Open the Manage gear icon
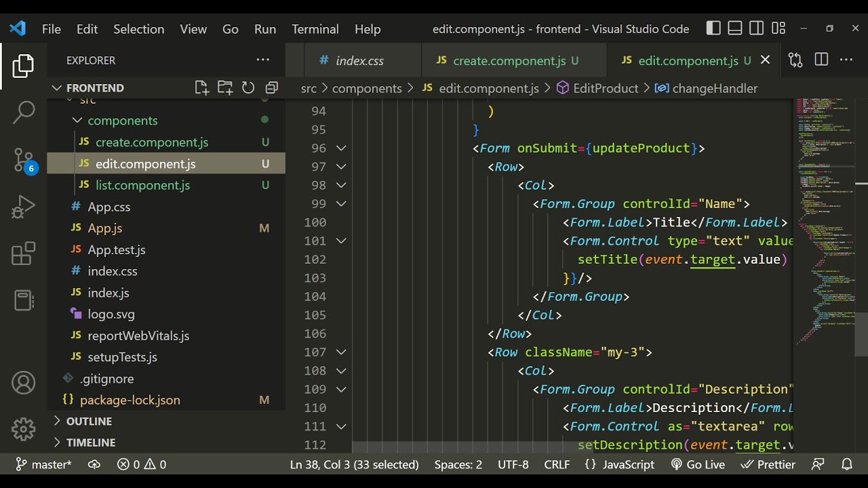This screenshot has height=488, width=868. (x=24, y=429)
